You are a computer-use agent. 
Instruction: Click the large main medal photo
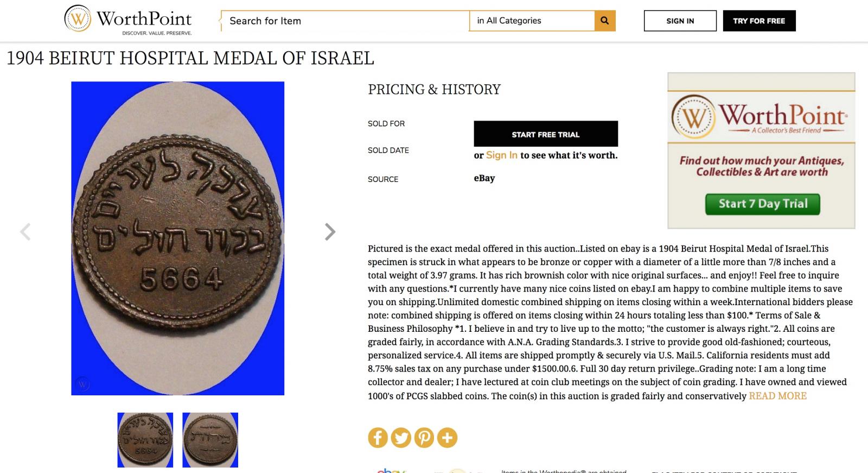[178, 238]
